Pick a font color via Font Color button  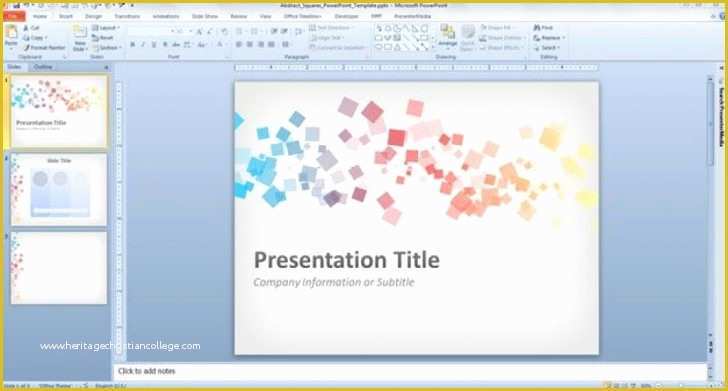[220, 45]
